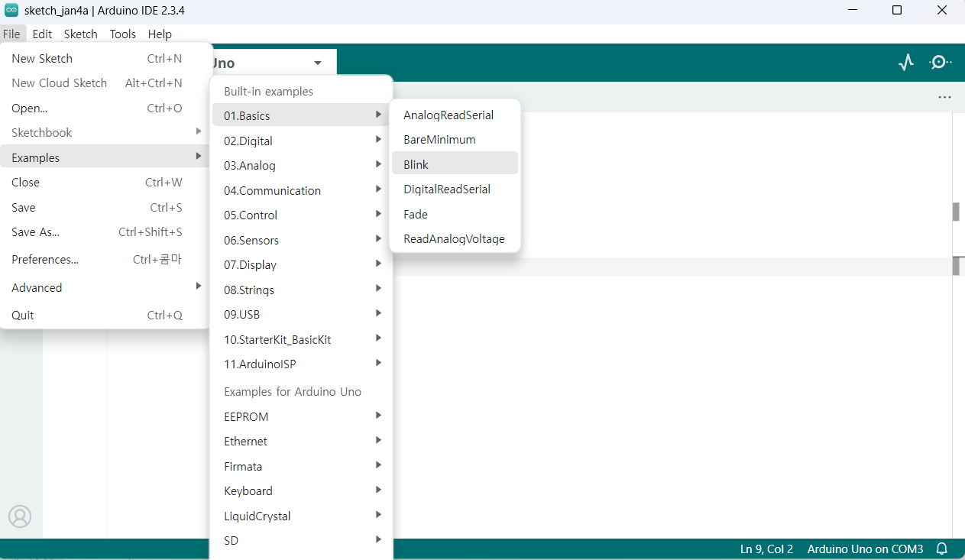Click Save in the File menu
Viewport: 965px width, 560px height.
(105, 207)
